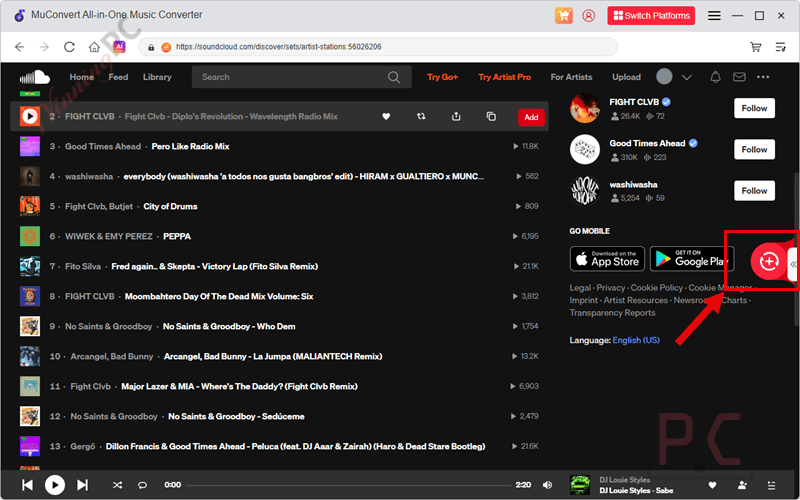Screen dimensions: 800x500
Task: Open the Cookie Policy footer link
Action: [x=657, y=288]
